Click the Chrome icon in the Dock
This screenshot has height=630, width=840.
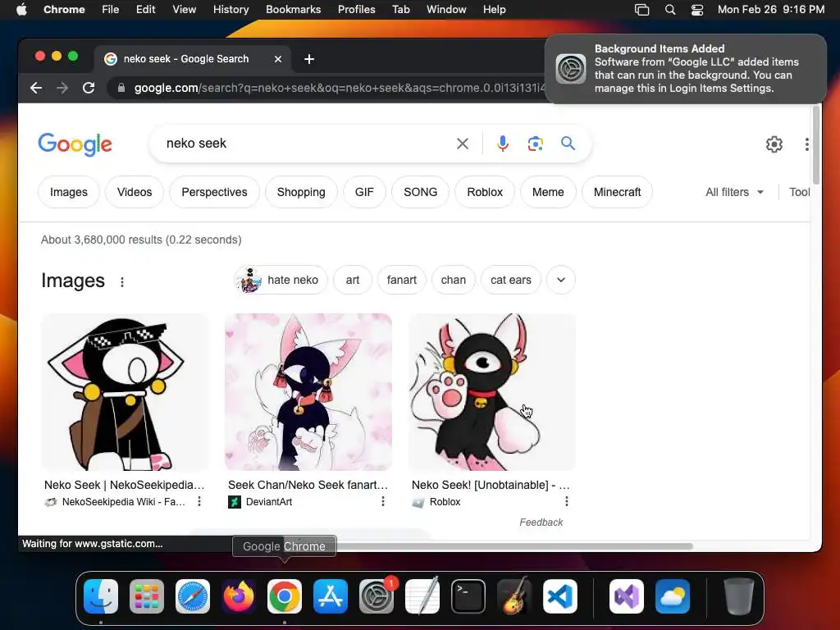[x=285, y=596]
